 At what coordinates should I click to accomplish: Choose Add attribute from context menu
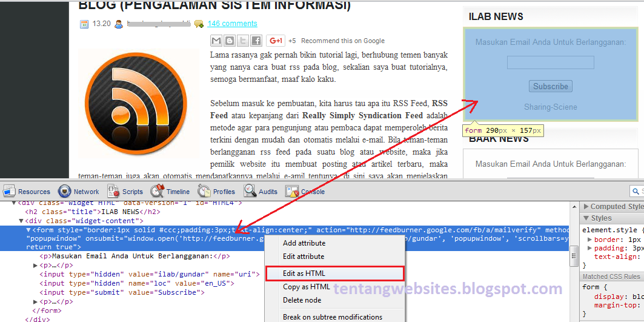[x=304, y=243]
